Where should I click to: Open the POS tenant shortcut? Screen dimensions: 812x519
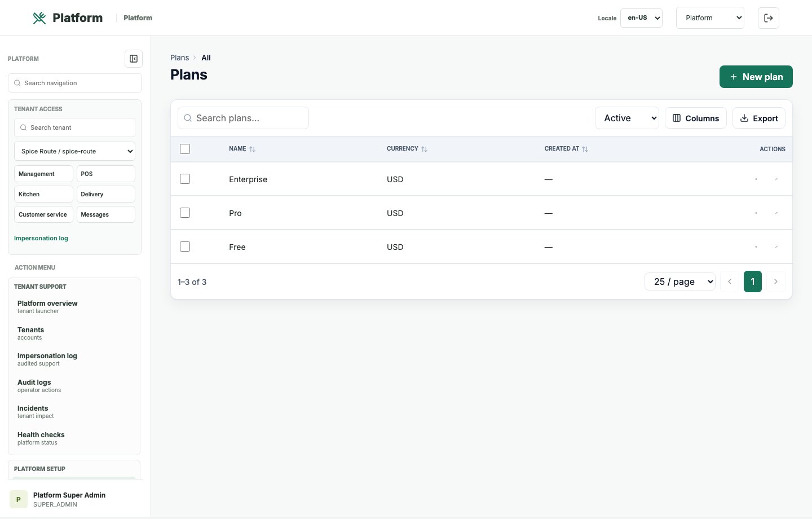(106, 174)
